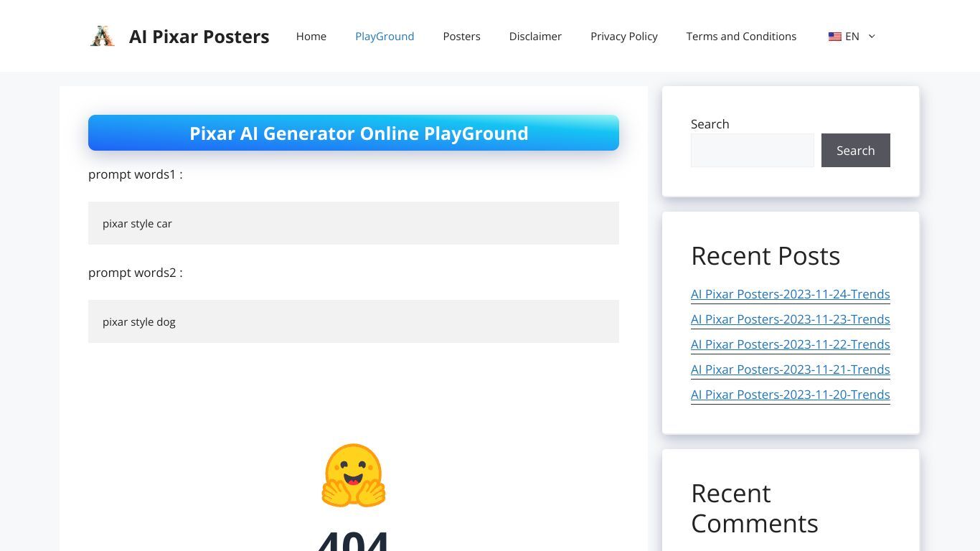The height and width of the screenshot is (551, 980).
Task: Open Terms and Conditions page
Action: point(741,36)
